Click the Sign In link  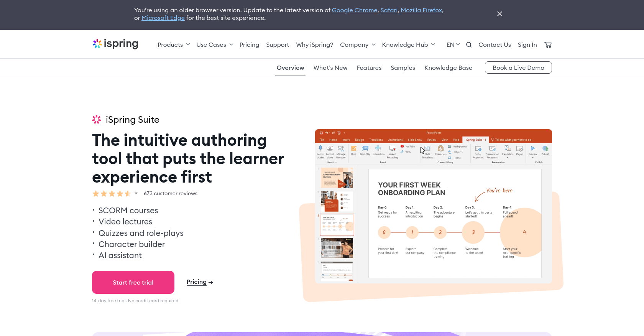(527, 45)
